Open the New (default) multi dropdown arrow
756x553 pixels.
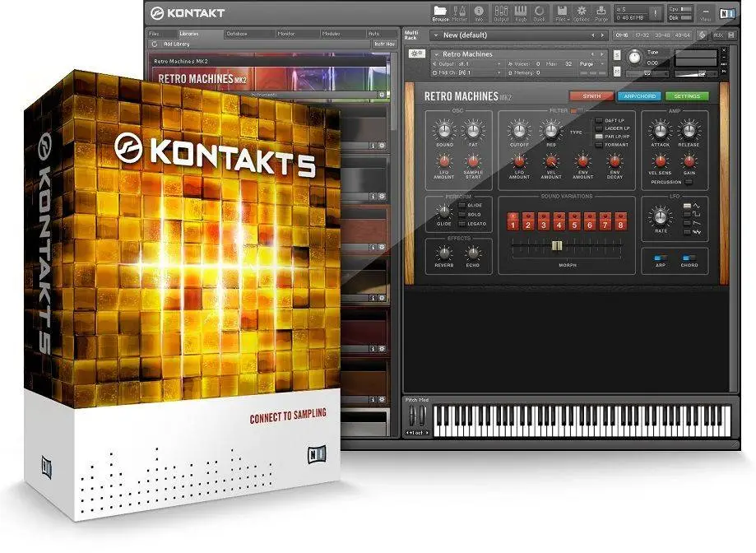click(436, 35)
